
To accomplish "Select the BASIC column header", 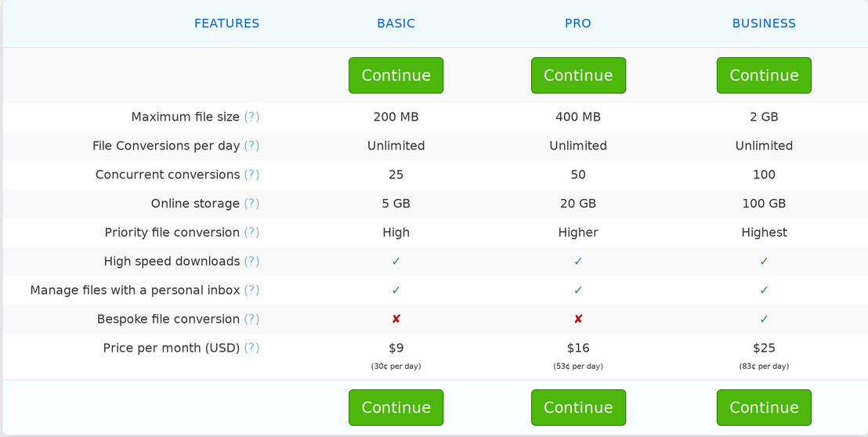I will tap(396, 23).
